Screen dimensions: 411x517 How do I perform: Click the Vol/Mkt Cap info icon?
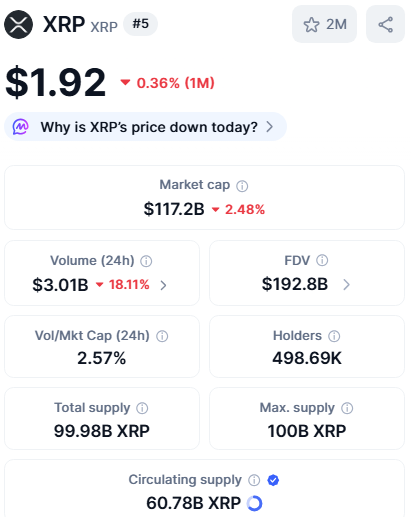162,336
